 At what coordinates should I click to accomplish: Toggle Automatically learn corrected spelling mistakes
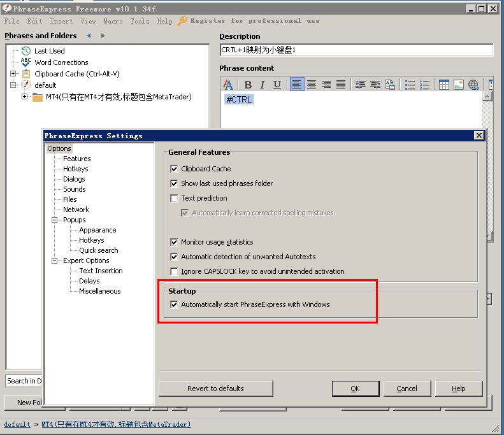point(185,213)
